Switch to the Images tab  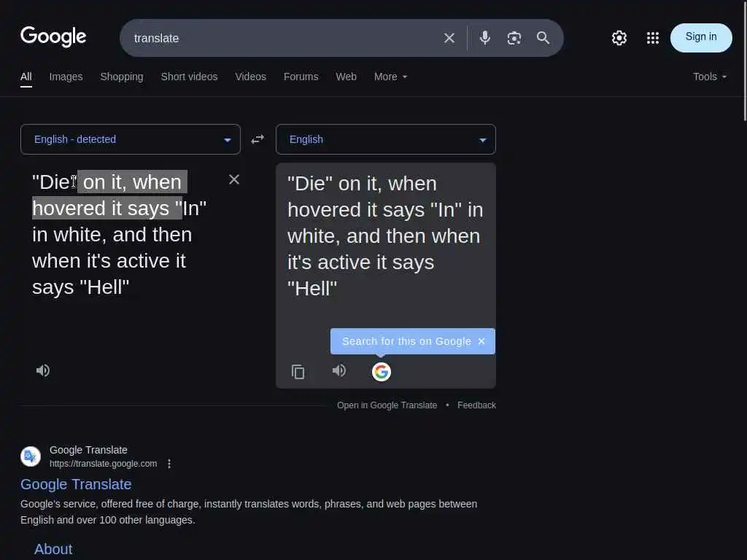point(66,77)
